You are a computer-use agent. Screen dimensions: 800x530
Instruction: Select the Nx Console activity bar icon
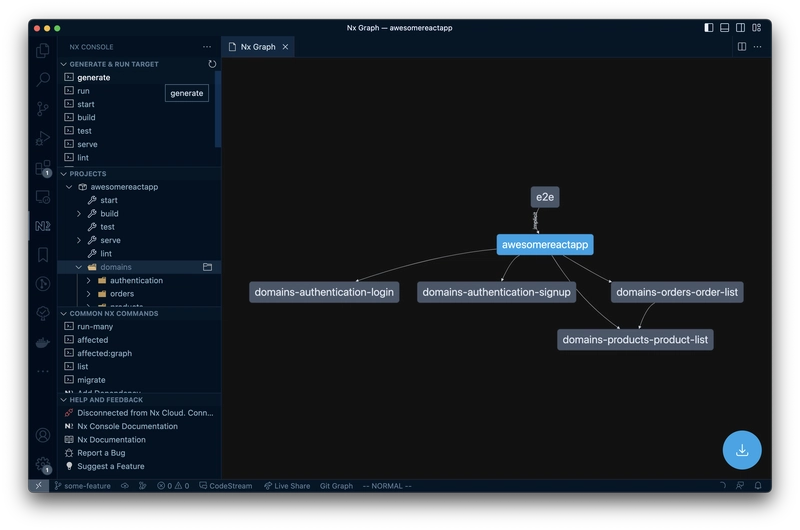pyautogui.click(x=43, y=226)
